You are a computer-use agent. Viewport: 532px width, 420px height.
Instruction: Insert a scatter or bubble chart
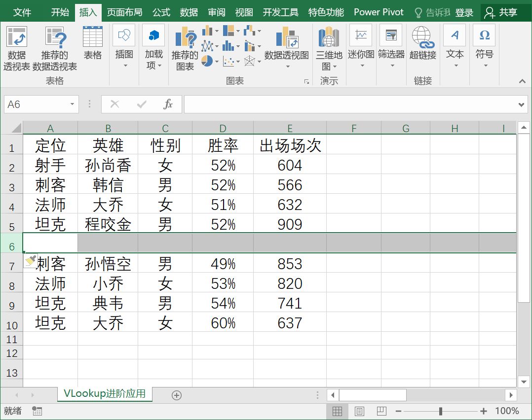[228, 61]
